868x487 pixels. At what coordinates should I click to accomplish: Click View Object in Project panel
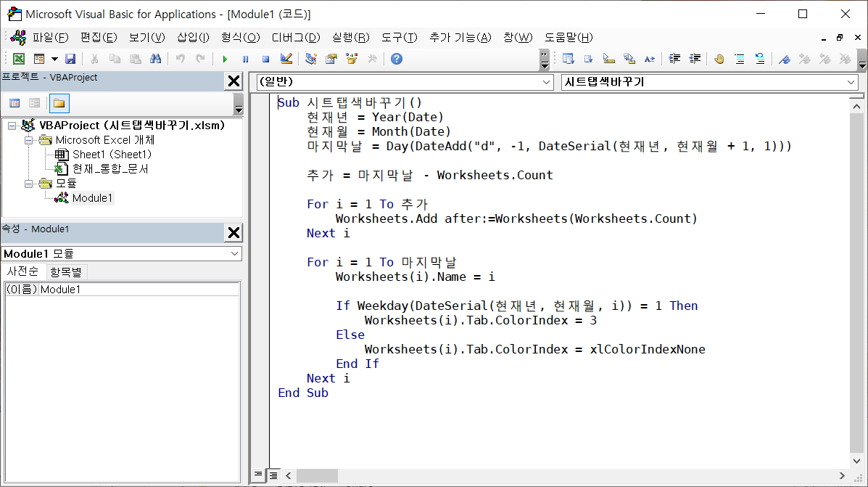tap(34, 103)
